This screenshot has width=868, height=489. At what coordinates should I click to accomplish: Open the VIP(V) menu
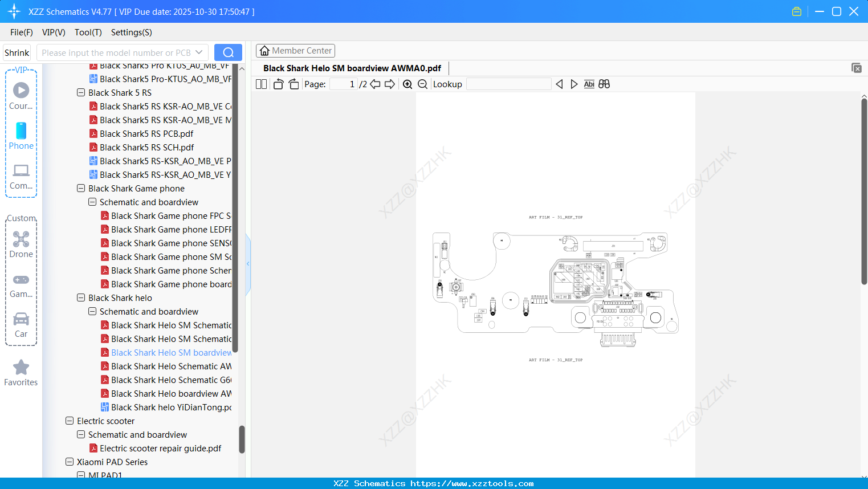click(53, 32)
